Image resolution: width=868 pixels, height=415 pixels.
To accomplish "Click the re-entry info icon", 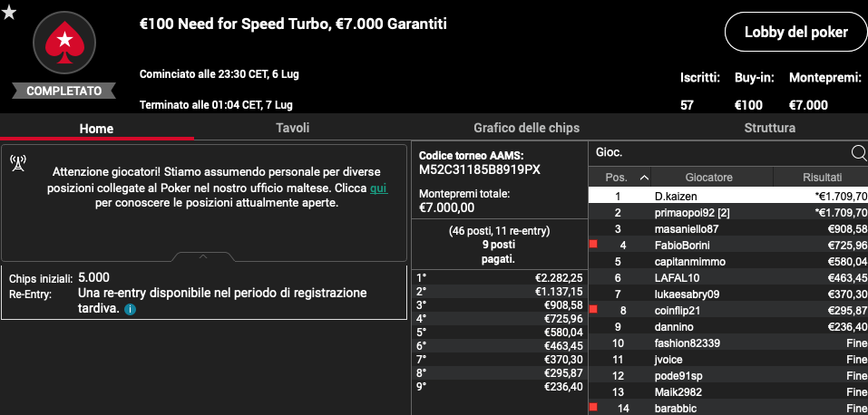I will (x=130, y=309).
